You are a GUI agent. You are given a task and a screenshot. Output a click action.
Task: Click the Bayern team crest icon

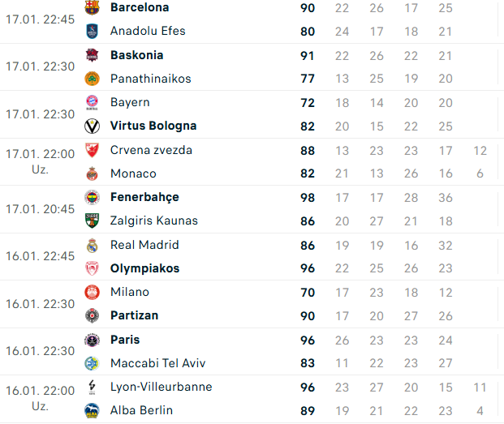pos(92,102)
